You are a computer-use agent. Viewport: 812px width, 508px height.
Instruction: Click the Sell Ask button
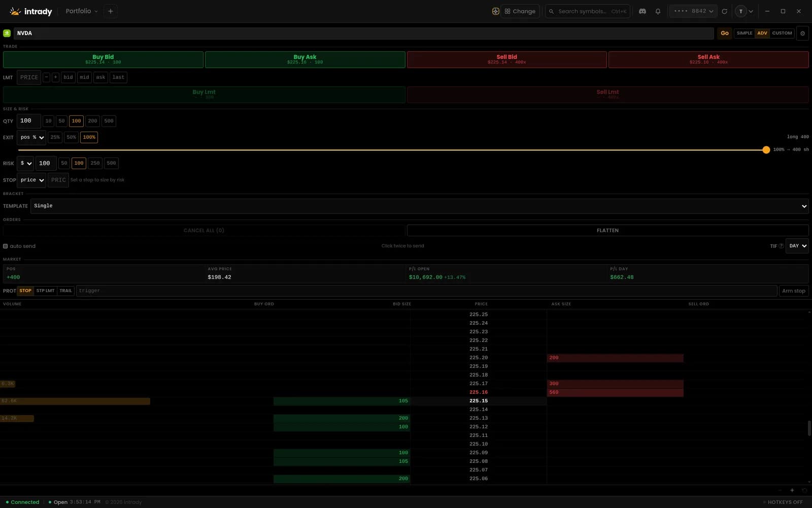tap(708, 59)
